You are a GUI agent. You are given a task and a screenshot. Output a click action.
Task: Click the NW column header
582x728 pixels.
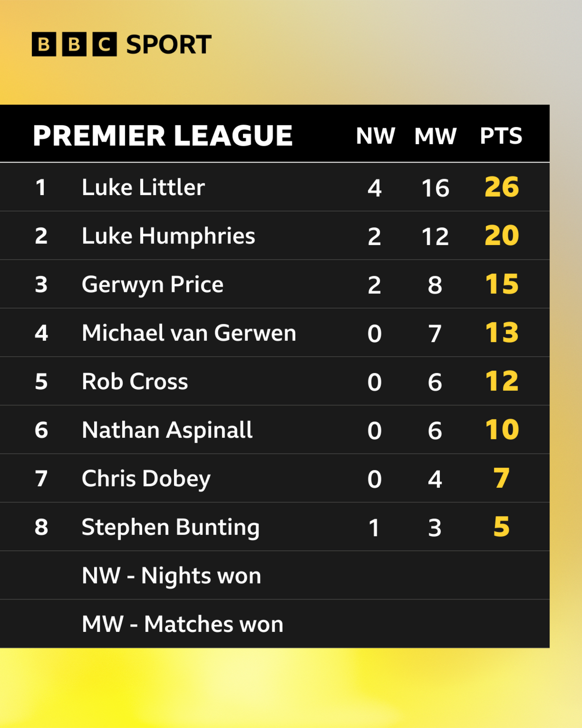click(375, 136)
